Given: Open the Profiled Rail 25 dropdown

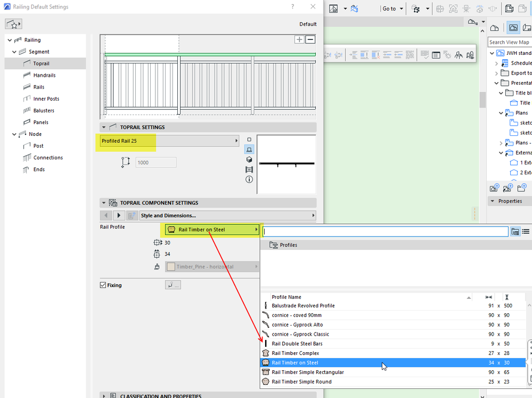Looking at the screenshot, I should (x=169, y=141).
